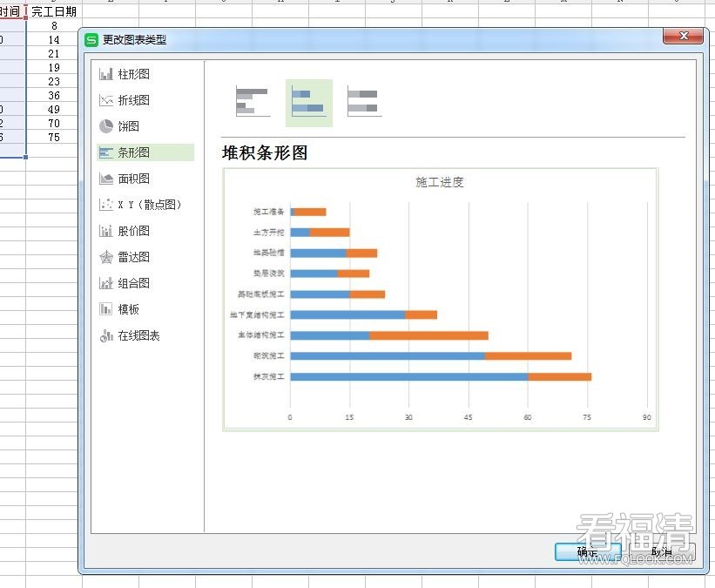Choose the clustered bar subtype thumbnail
Screen dimensions: 715x588
point(253,103)
